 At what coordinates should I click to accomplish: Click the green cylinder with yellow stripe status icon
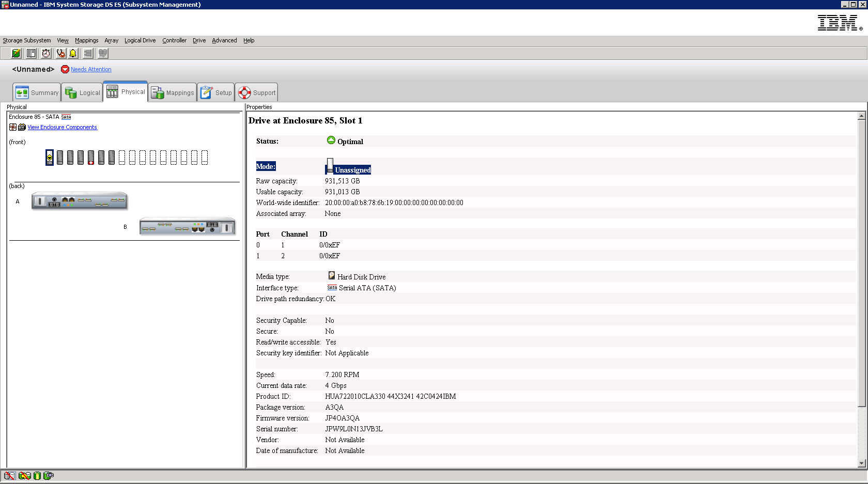point(37,476)
